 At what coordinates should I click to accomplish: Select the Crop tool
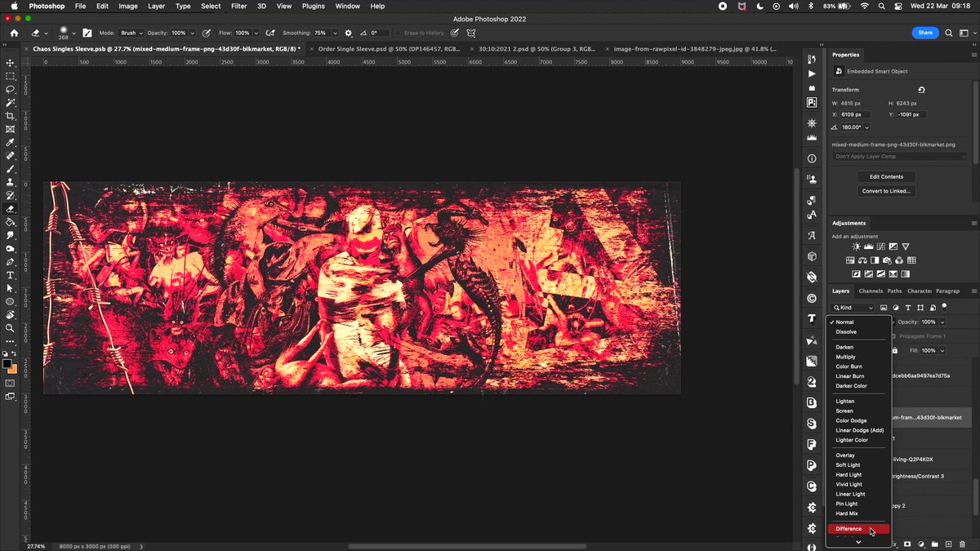coord(11,117)
